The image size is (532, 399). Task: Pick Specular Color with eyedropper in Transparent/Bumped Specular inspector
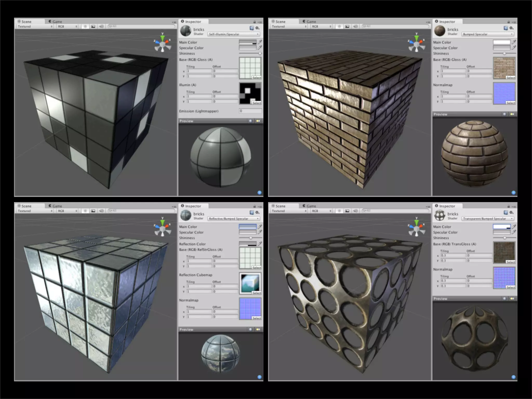[514, 232]
